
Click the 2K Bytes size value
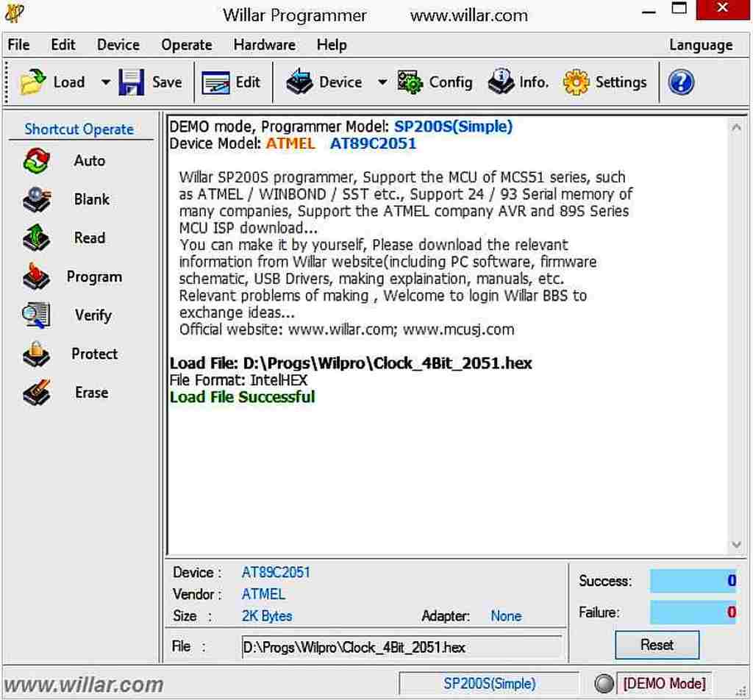267,616
